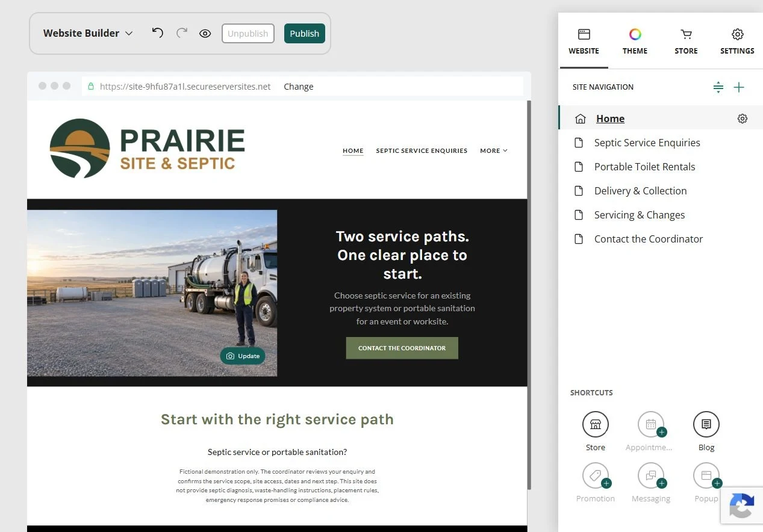Image resolution: width=763 pixels, height=532 pixels.
Task: Select the hero truck photo
Action: tap(152, 293)
